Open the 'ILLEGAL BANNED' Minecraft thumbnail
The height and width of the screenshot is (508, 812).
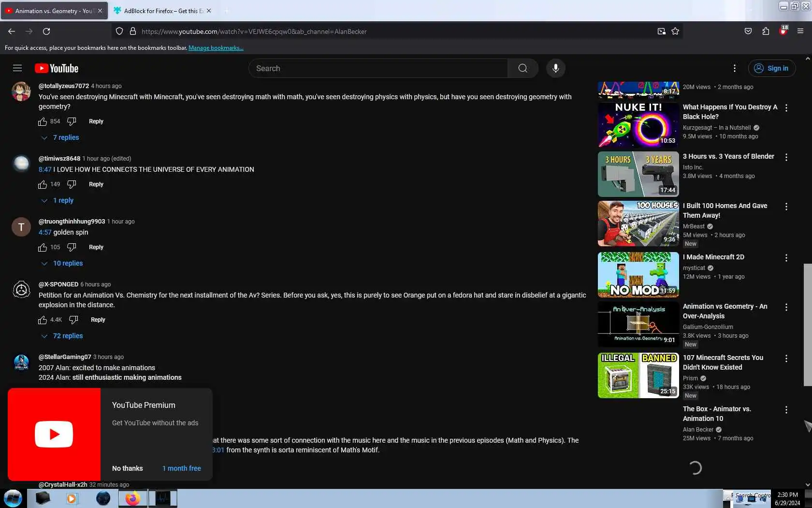(638, 375)
